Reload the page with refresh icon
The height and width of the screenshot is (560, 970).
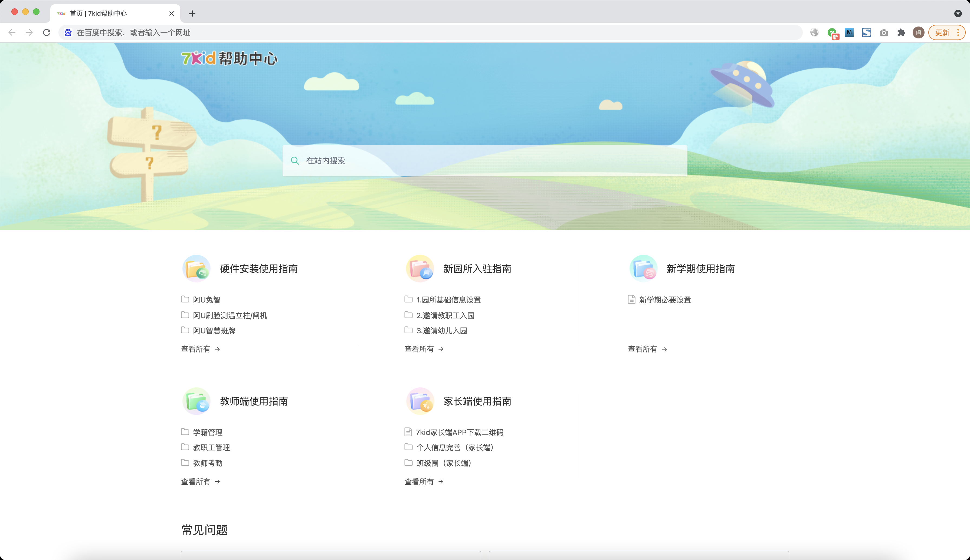(47, 32)
